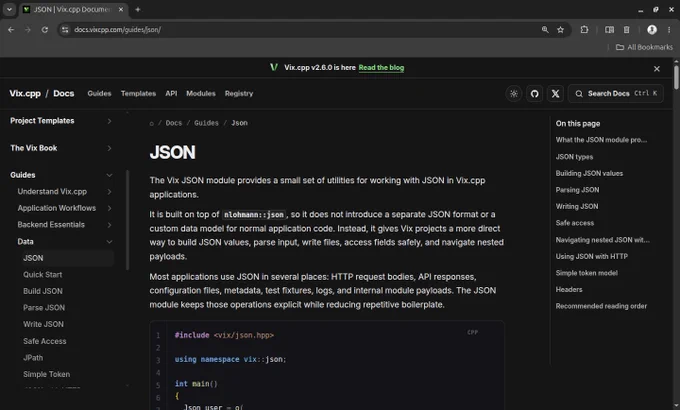Expand The Vix Book sidebar section
680x410 pixels.
coord(61,148)
